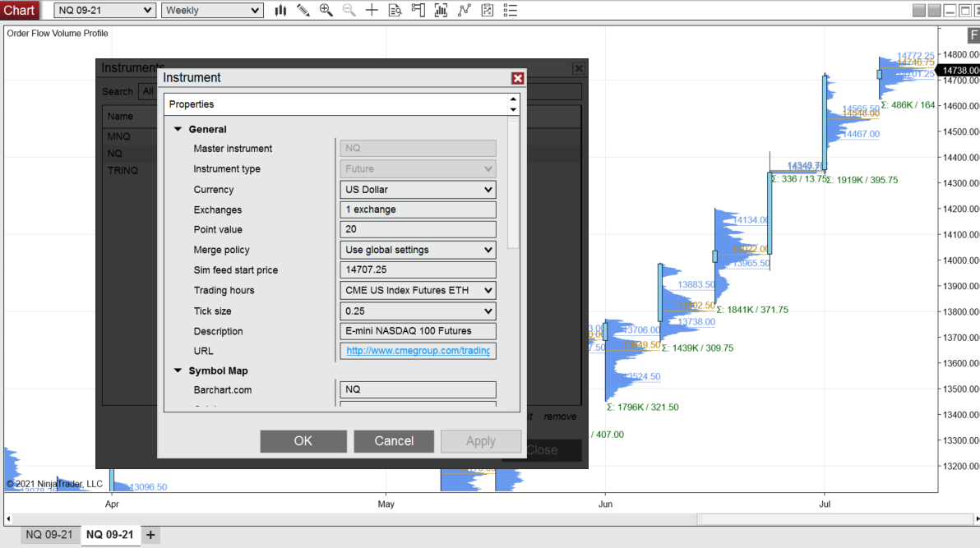Image resolution: width=980 pixels, height=548 pixels.
Task: Click the zoom out magnifier icon
Action: (349, 10)
